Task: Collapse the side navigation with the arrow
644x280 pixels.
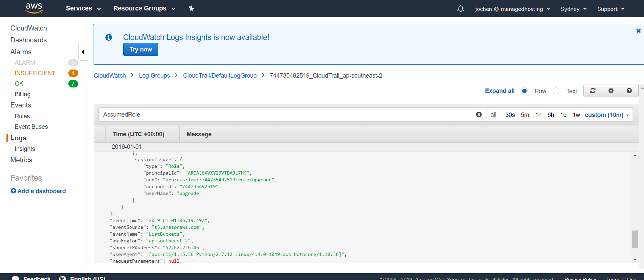Action: coord(83,52)
